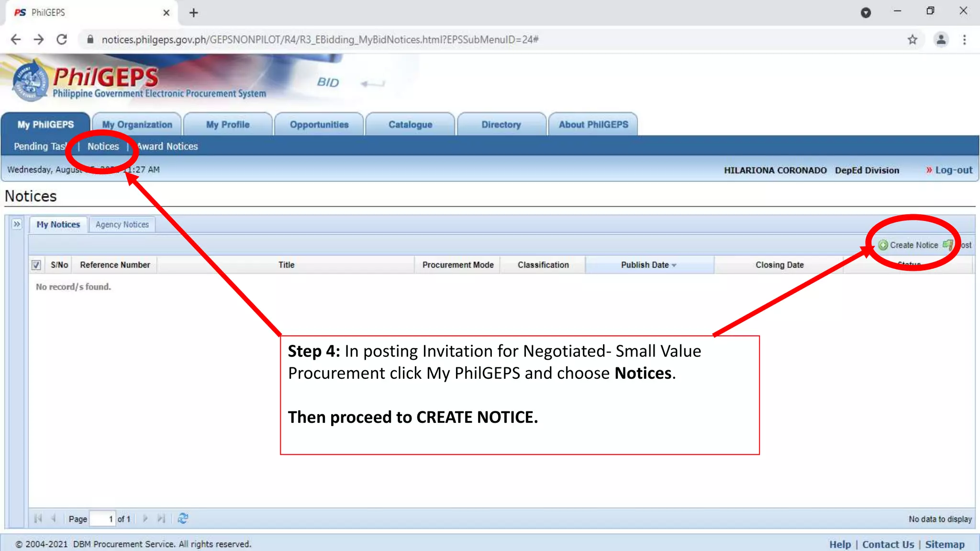980x551 pixels.
Task: Go to the last page of the grid
Action: coord(161,518)
